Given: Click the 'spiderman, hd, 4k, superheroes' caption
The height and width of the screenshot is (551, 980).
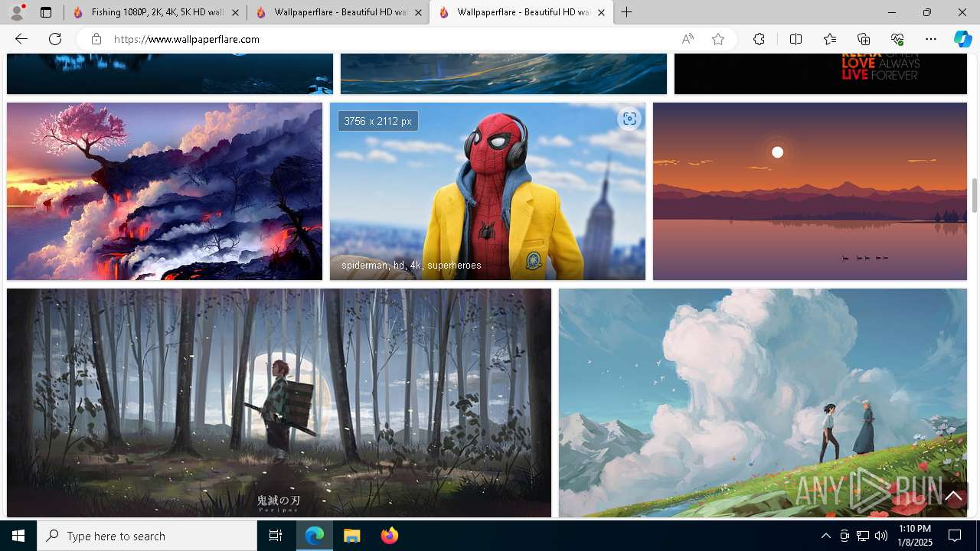Looking at the screenshot, I should tap(411, 266).
